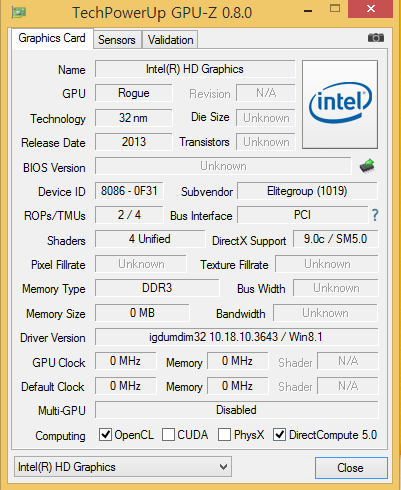
Task: Click the Pixel Fillrate Unknown field
Action: click(x=141, y=264)
